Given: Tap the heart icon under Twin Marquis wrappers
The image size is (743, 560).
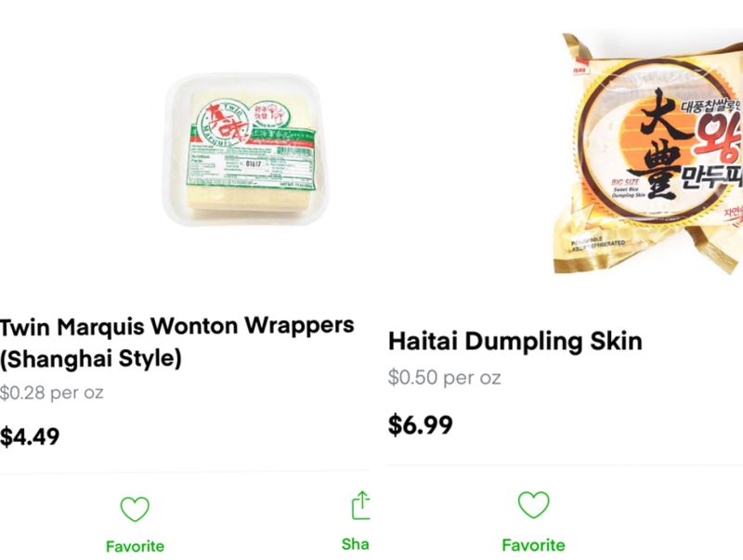Looking at the screenshot, I should [x=135, y=509].
